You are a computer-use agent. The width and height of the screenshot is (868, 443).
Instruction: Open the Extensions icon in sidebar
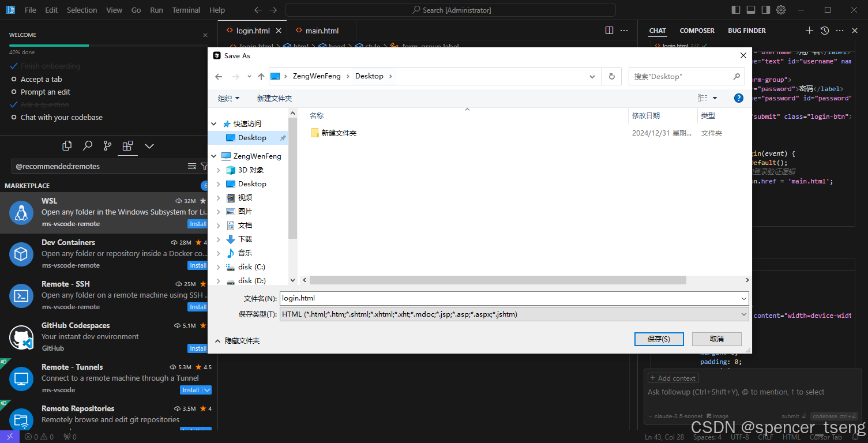pos(127,146)
